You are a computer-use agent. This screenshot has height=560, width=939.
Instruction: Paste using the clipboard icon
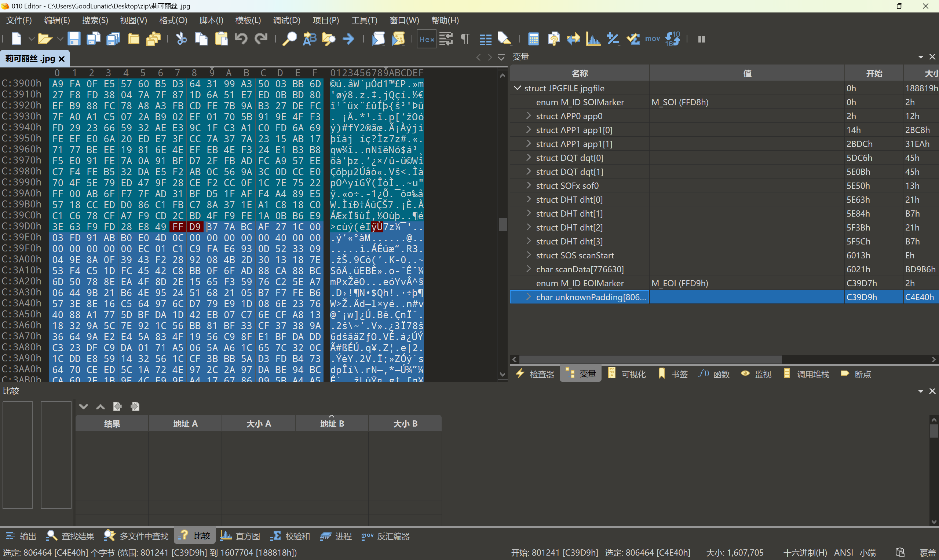click(x=221, y=38)
